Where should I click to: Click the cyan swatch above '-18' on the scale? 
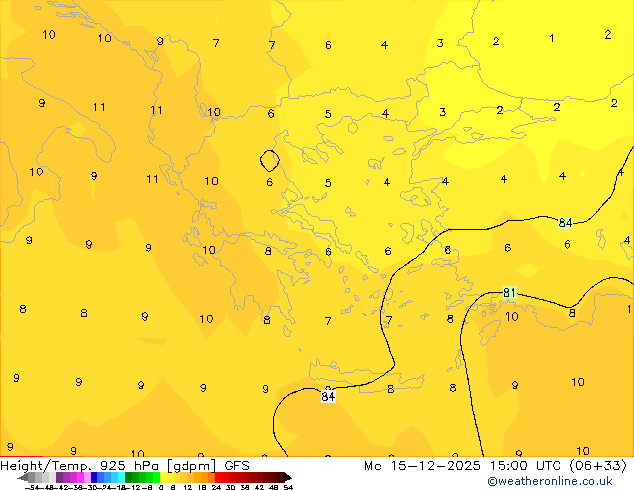122,477
